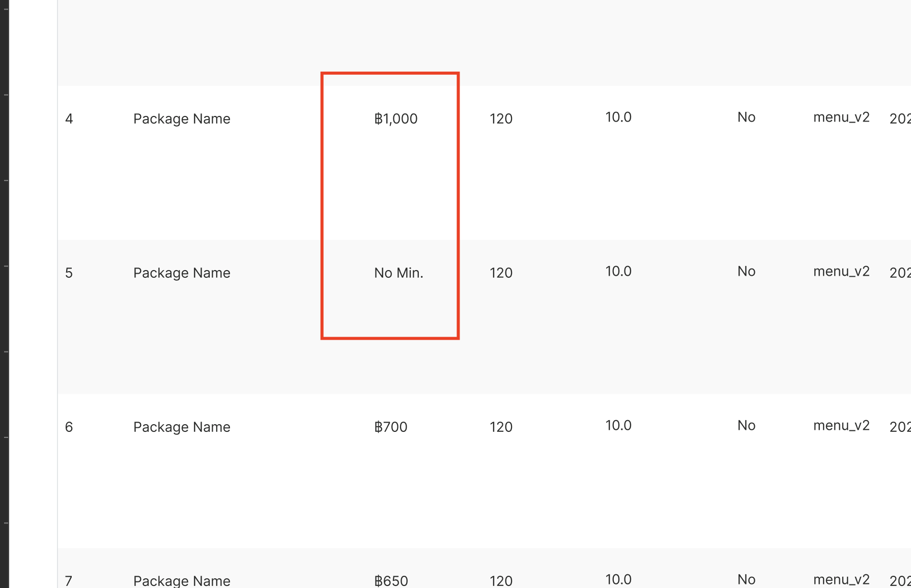Click menu_v2 in row 6

(841, 425)
